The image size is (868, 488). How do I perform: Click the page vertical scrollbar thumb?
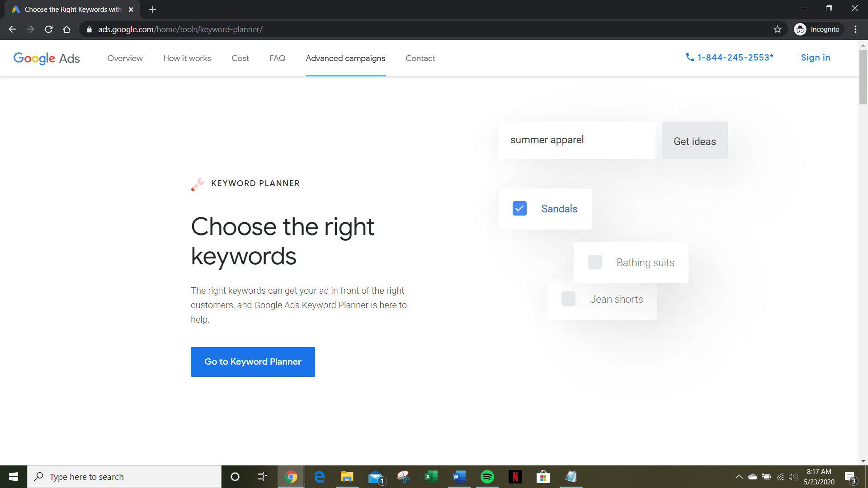(863, 77)
